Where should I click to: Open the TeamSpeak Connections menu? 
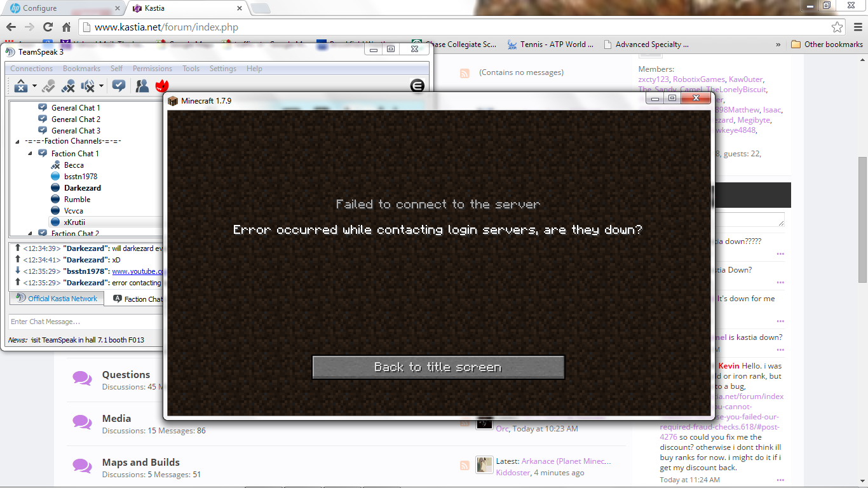(x=32, y=69)
